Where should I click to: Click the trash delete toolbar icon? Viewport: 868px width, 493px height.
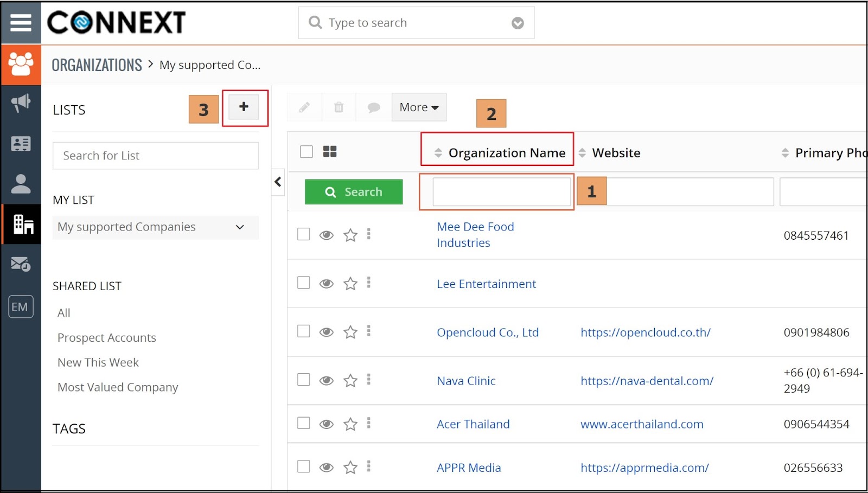point(339,107)
